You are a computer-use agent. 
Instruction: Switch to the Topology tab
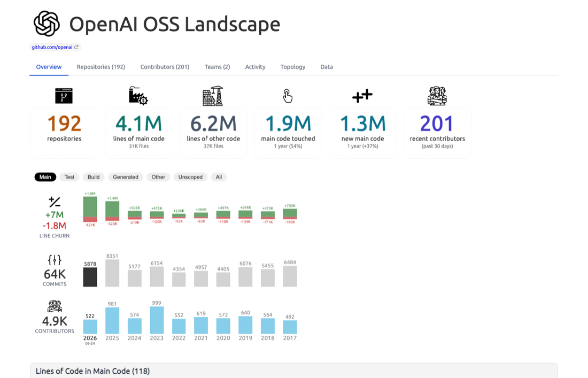pyautogui.click(x=293, y=67)
